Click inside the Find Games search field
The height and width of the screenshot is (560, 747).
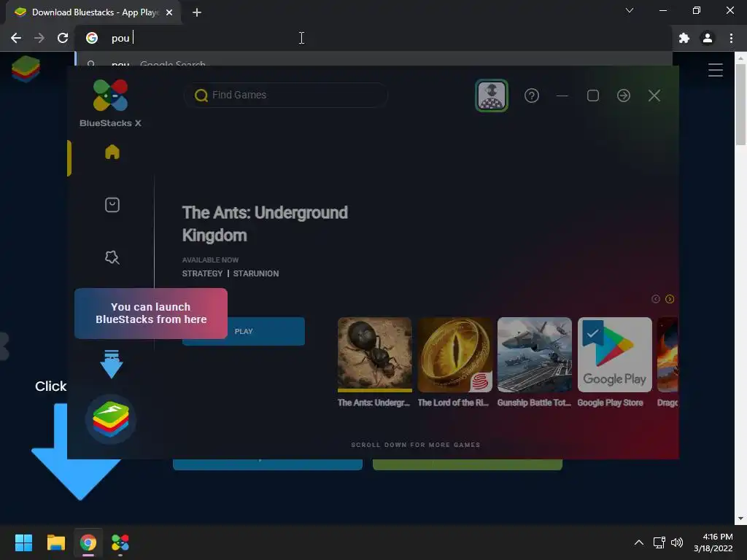click(286, 96)
